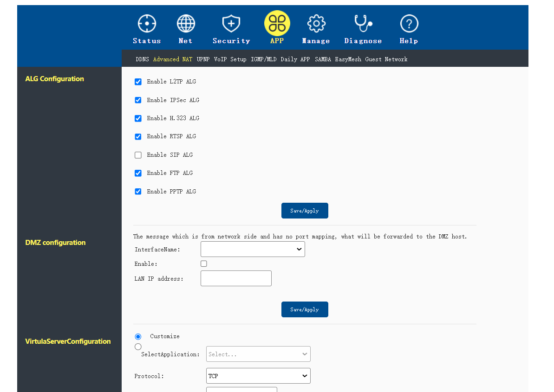Viewport: 554px width, 392px height.
Task: Focus the LAN IP address field
Action: 236,278
